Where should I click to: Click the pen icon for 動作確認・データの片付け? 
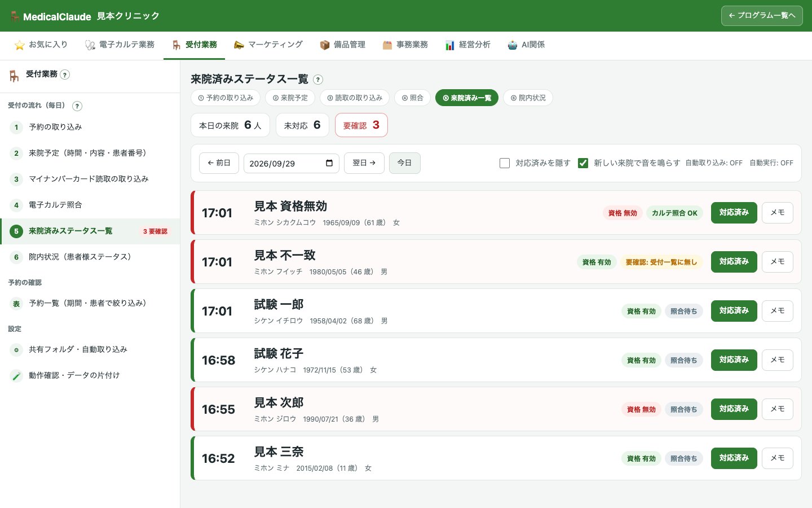(x=16, y=376)
